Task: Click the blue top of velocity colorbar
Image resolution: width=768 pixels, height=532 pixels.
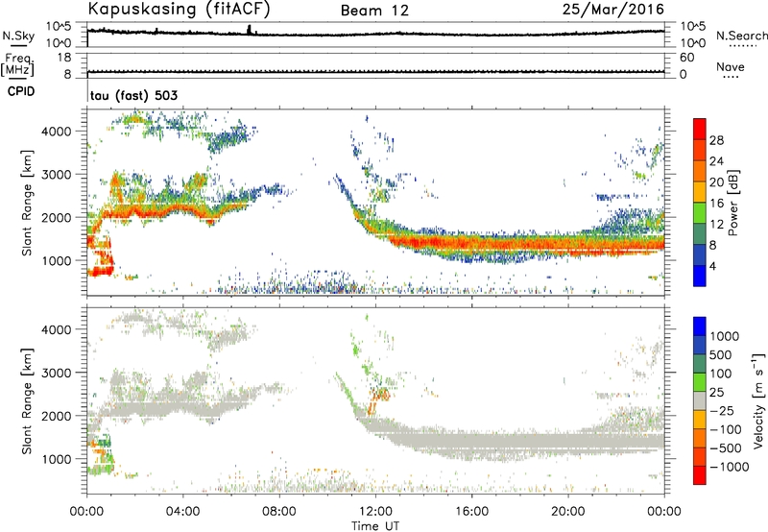Action: (700, 326)
